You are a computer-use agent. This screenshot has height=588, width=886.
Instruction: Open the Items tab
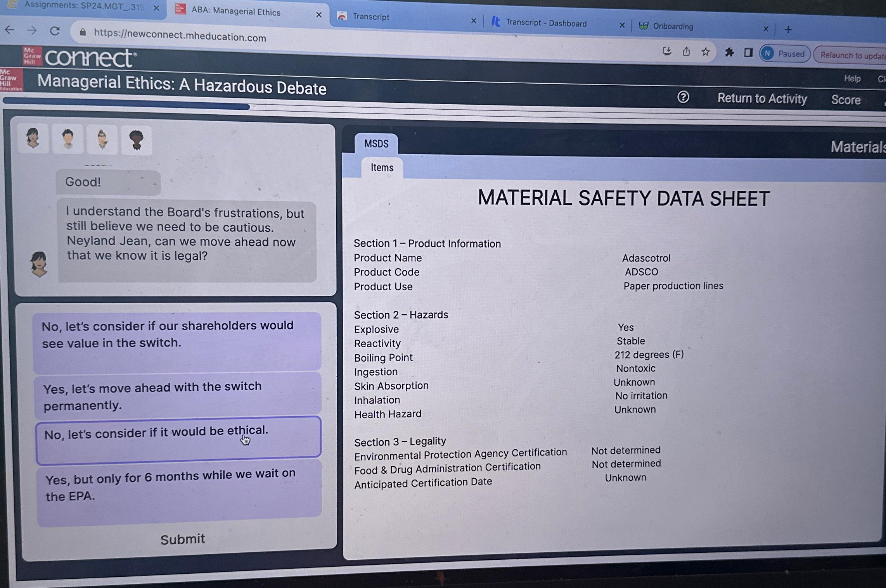(382, 167)
